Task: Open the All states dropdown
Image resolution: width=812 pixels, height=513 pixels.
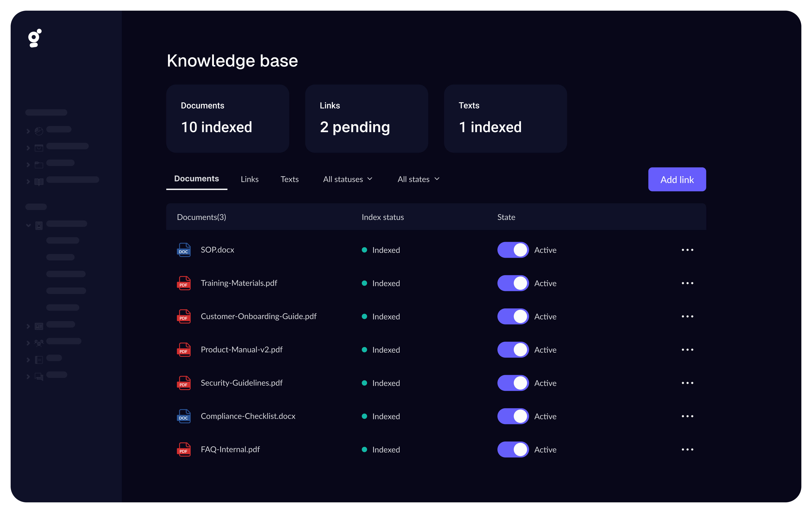Action: pos(418,179)
